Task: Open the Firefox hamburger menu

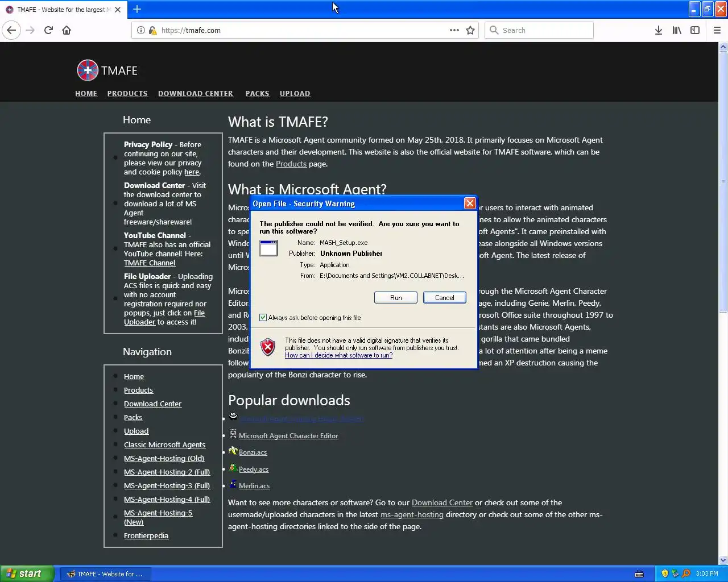Action: [717, 30]
